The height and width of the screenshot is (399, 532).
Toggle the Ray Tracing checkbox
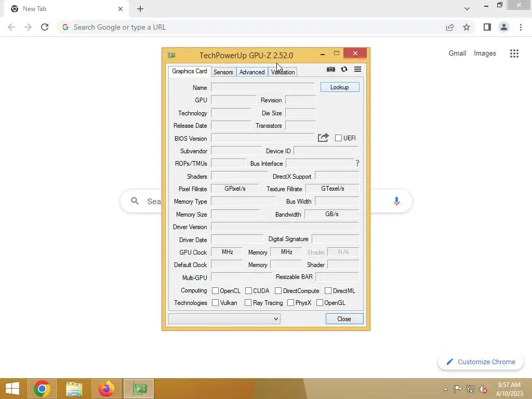(x=248, y=303)
